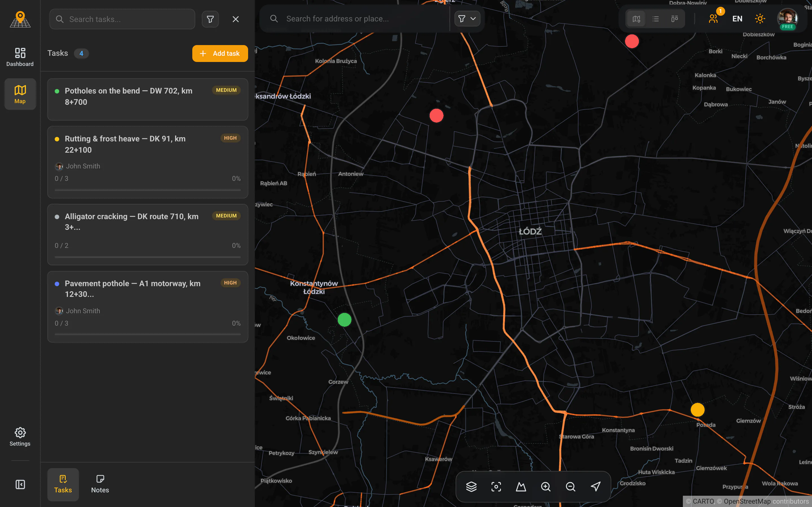Expand the map filter dropdown
The width and height of the screenshot is (812, 507).
click(x=467, y=18)
